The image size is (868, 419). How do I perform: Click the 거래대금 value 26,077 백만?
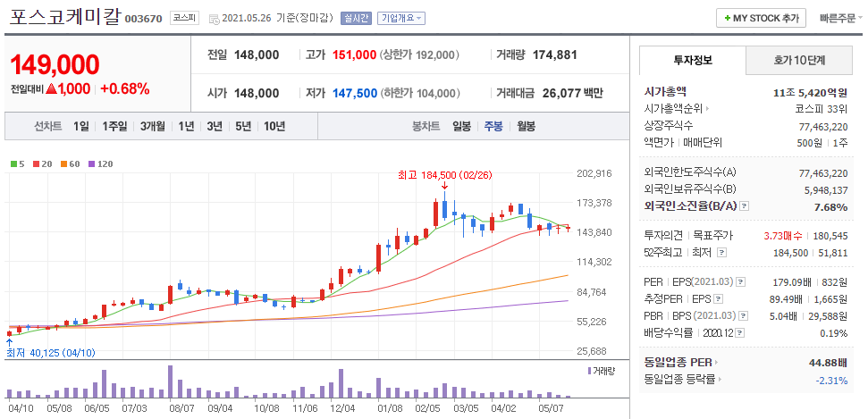click(573, 94)
